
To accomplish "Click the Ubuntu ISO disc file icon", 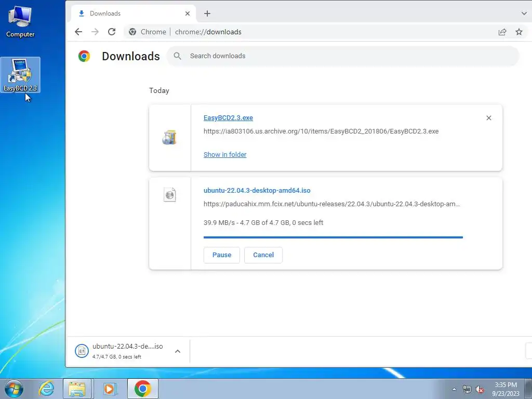I will [x=170, y=195].
